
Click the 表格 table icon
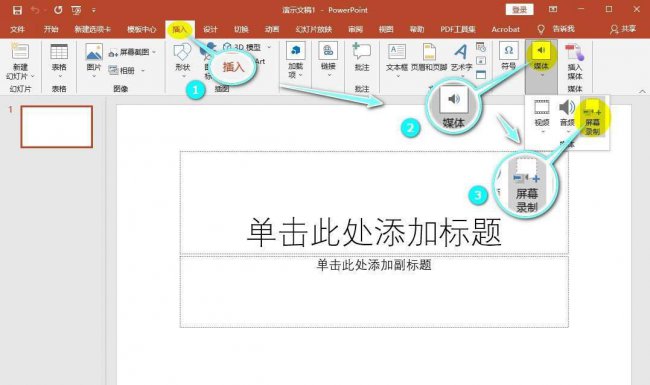[59, 52]
